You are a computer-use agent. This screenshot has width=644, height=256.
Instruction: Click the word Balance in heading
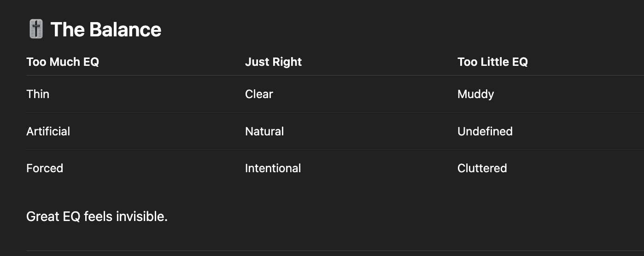[x=125, y=29]
